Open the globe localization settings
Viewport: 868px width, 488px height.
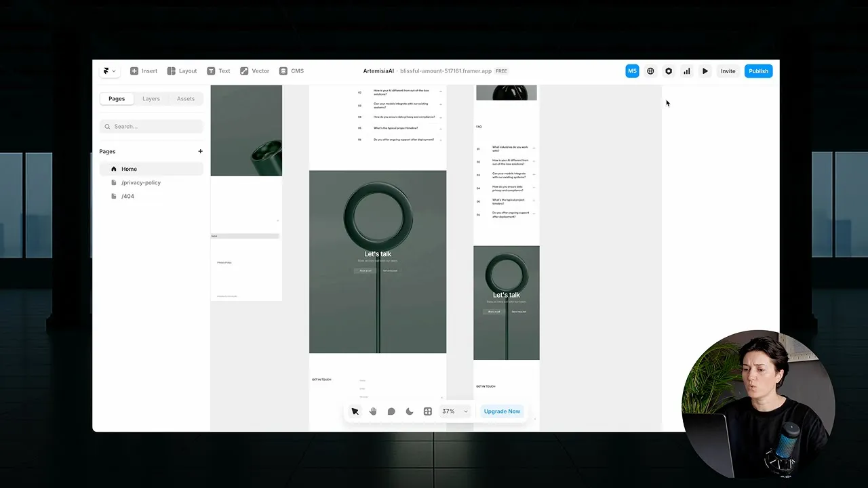[650, 71]
